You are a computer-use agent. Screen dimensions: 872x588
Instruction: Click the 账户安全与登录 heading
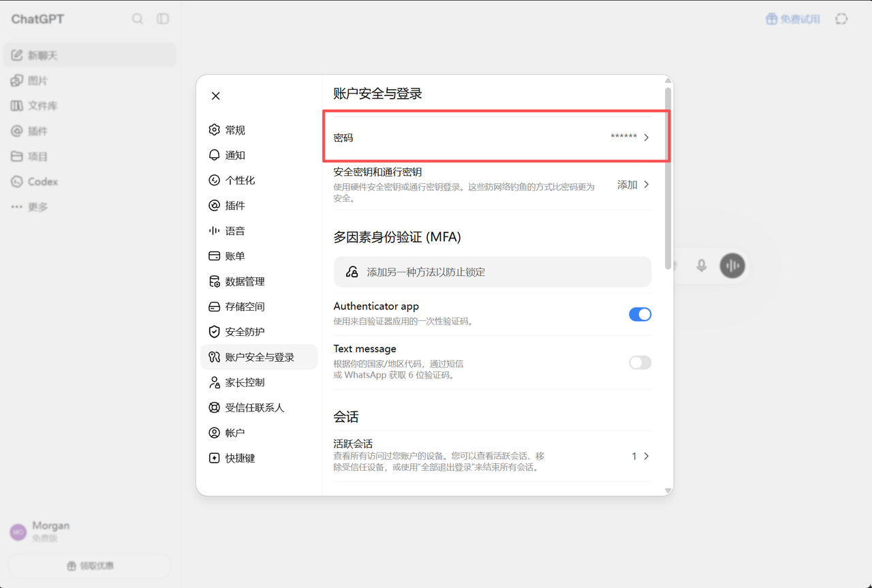378,93
